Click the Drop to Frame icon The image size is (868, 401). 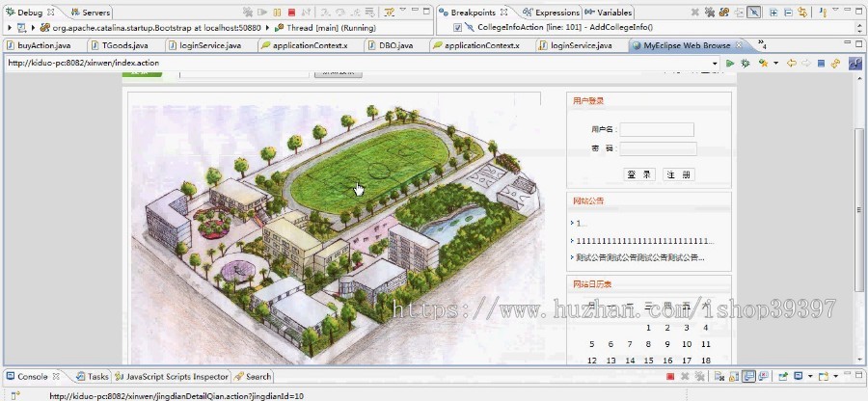click(x=369, y=12)
